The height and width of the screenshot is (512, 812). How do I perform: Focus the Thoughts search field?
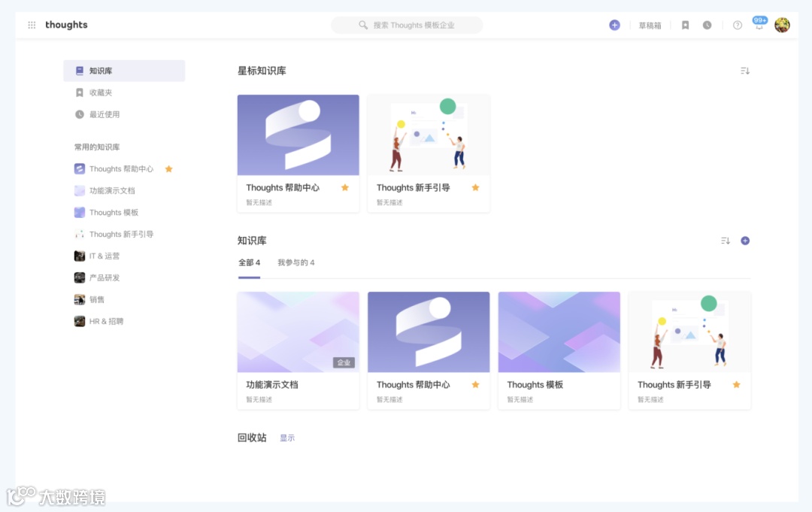[x=407, y=25]
